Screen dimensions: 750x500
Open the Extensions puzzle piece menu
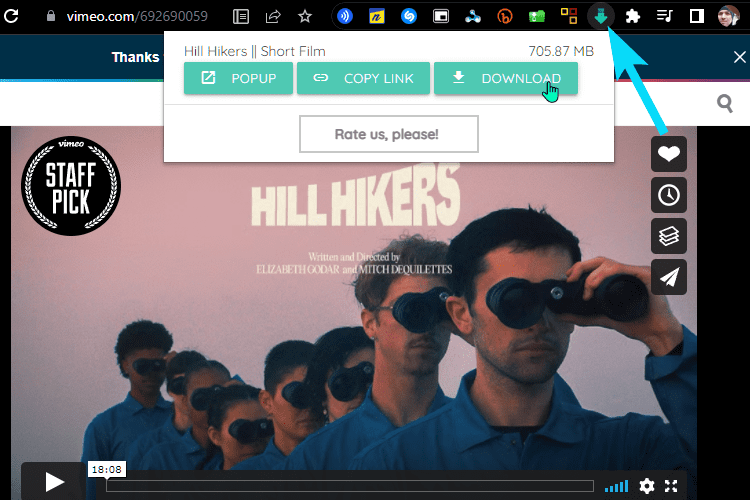(632, 17)
